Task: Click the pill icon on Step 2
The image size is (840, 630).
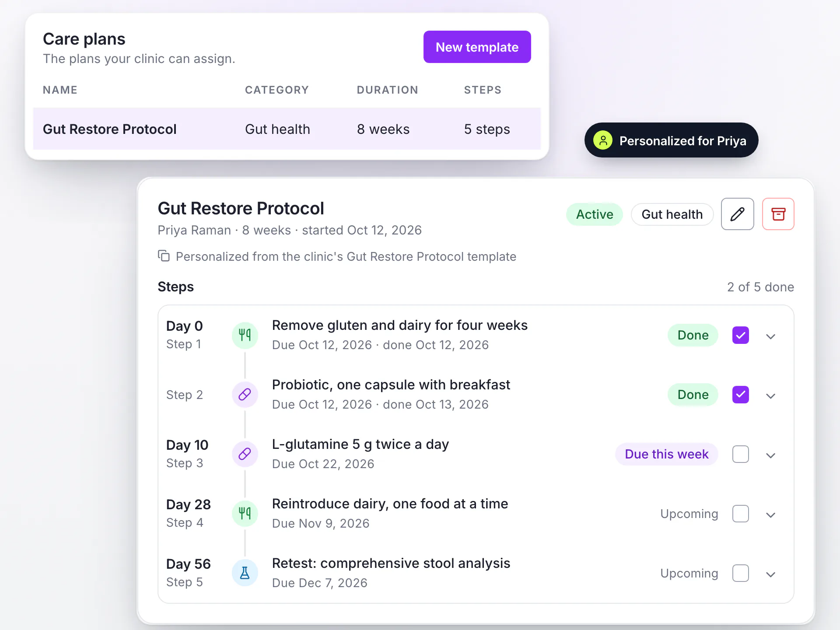Action: (245, 395)
